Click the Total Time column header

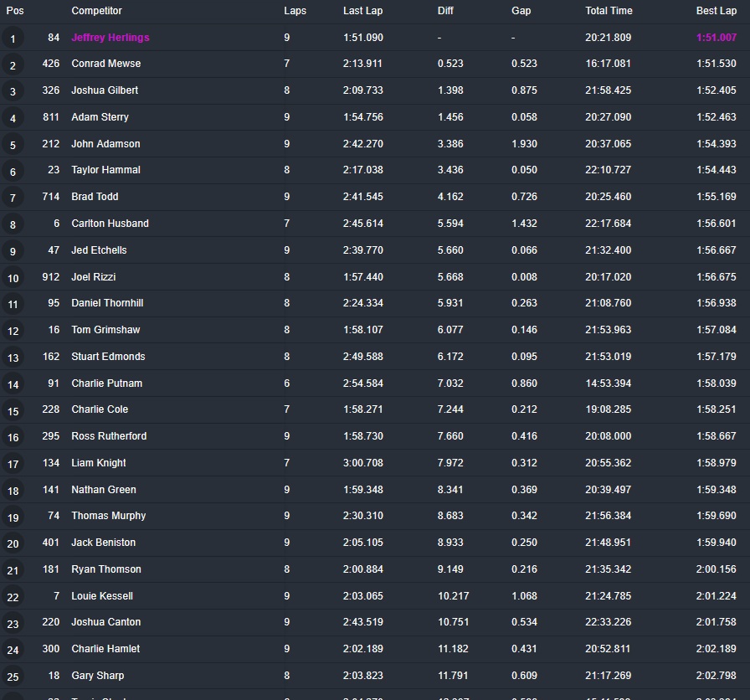609,11
